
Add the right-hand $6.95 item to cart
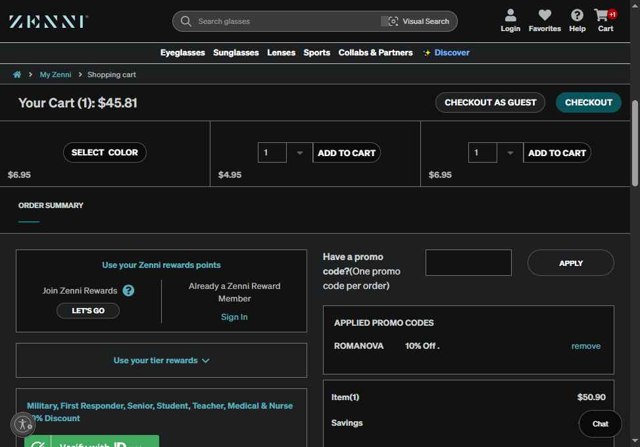(557, 153)
